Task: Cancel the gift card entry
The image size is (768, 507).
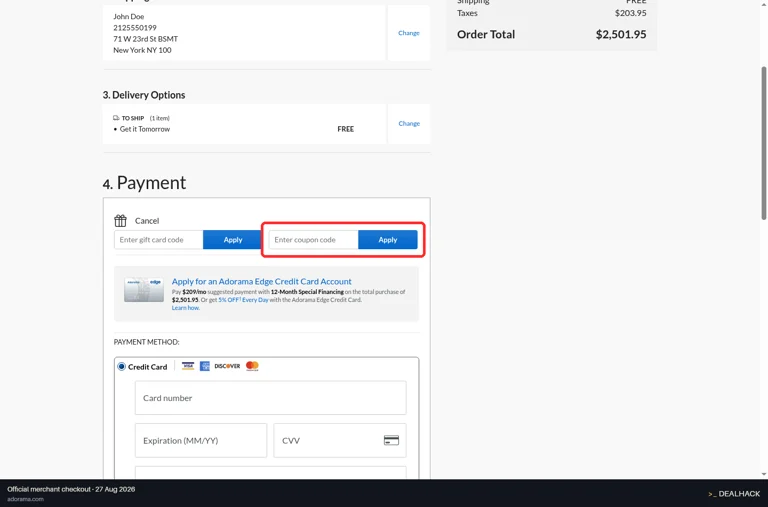Action: tap(147, 221)
